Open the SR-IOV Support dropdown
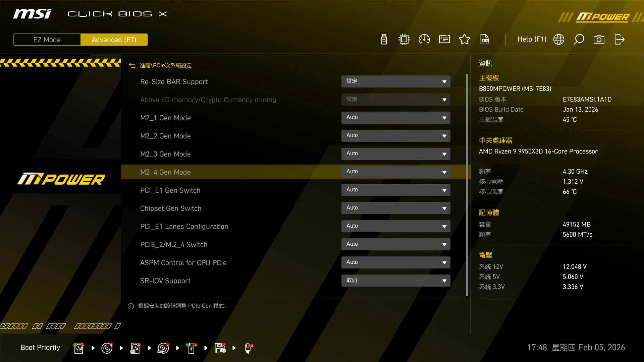Viewport: 644px width, 362px height. pyautogui.click(x=396, y=281)
